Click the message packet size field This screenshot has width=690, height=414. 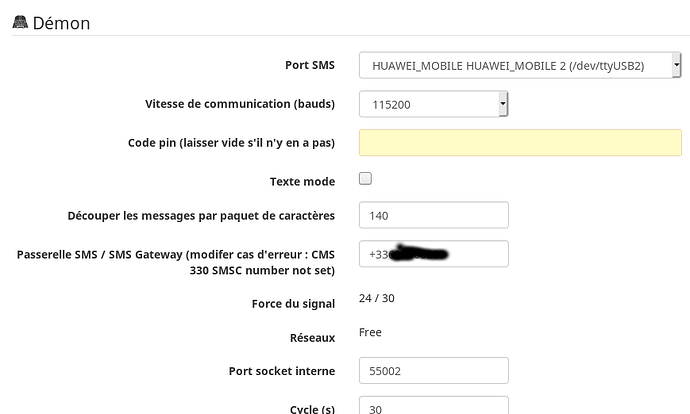point(434,215)
